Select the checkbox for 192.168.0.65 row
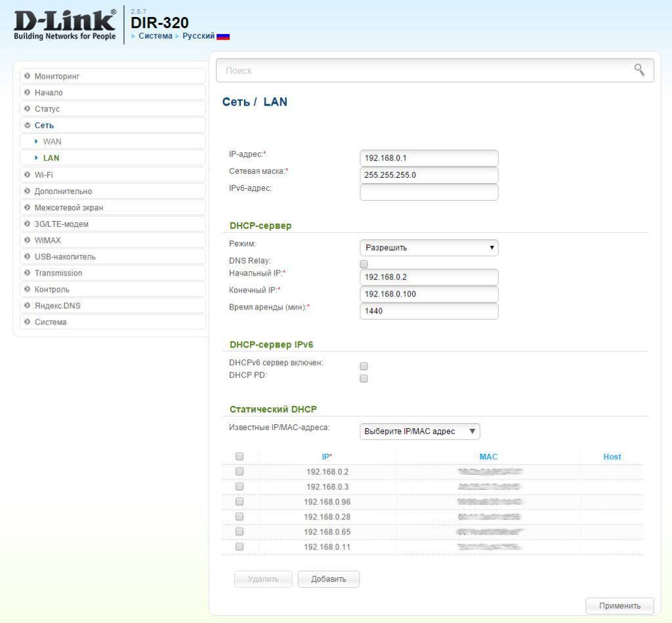 [x=240, y=531]
